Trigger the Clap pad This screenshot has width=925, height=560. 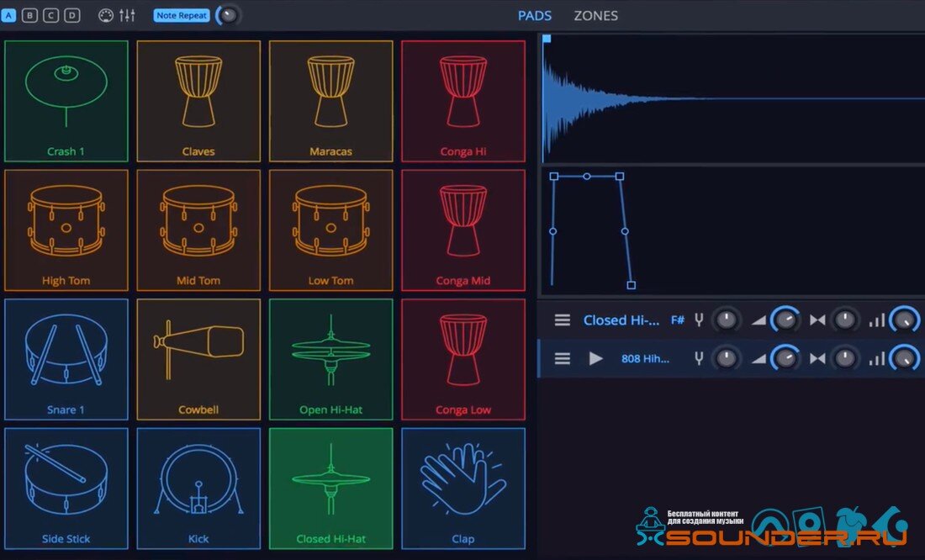point(463,489)
